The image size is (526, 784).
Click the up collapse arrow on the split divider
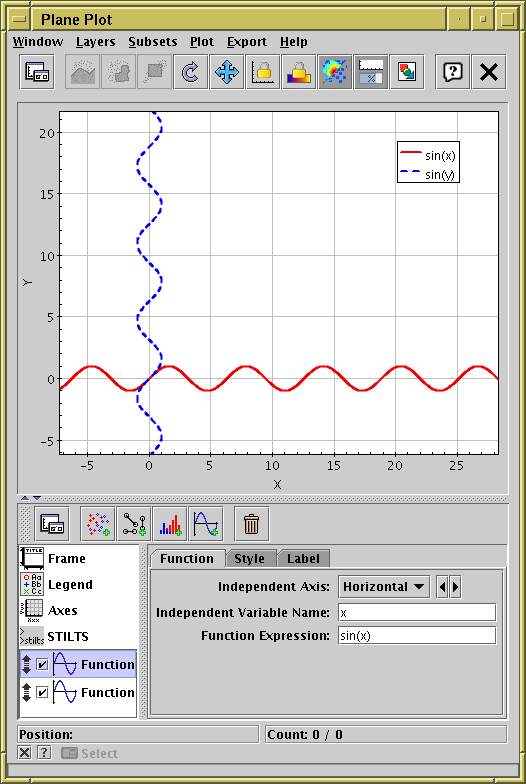point(24,498)
